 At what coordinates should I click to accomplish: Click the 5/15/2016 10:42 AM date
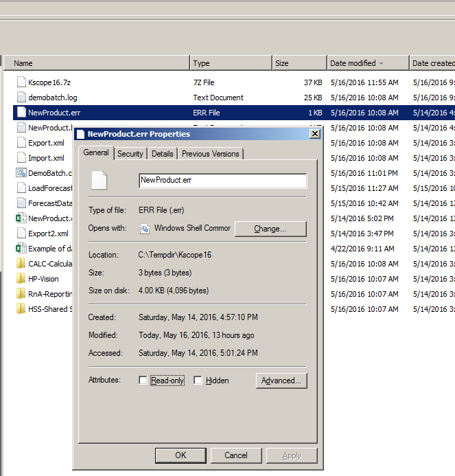pos(364,204)
